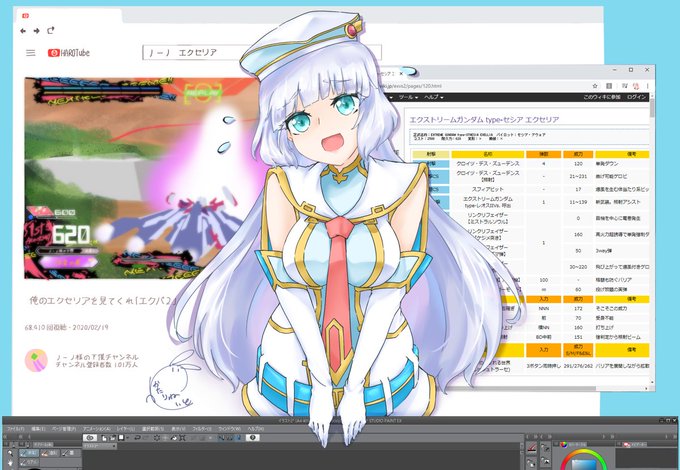
Task: Bookmark the wiki page with the star icon
Action: tap(595, 86)
